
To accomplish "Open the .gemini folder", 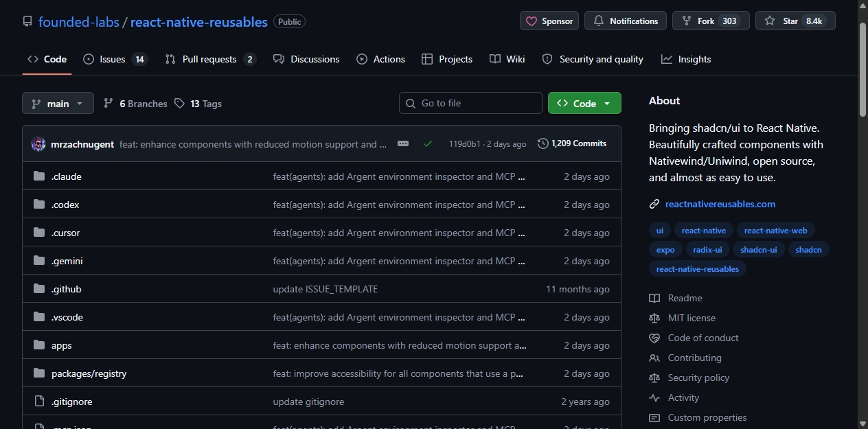I will [67, 261].
